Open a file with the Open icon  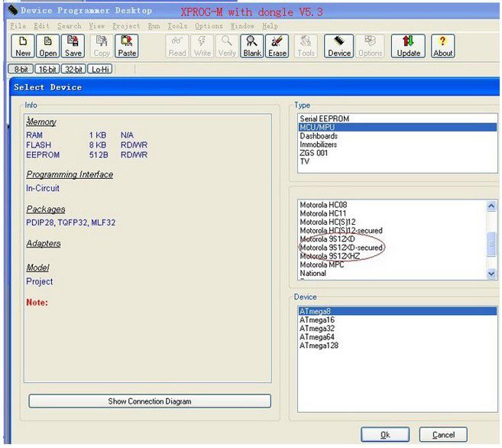(48, 46)
